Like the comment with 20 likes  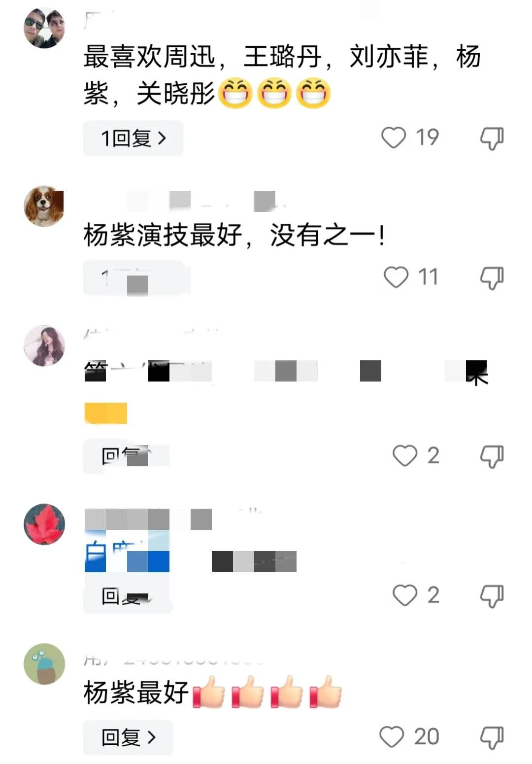(392, 736)
